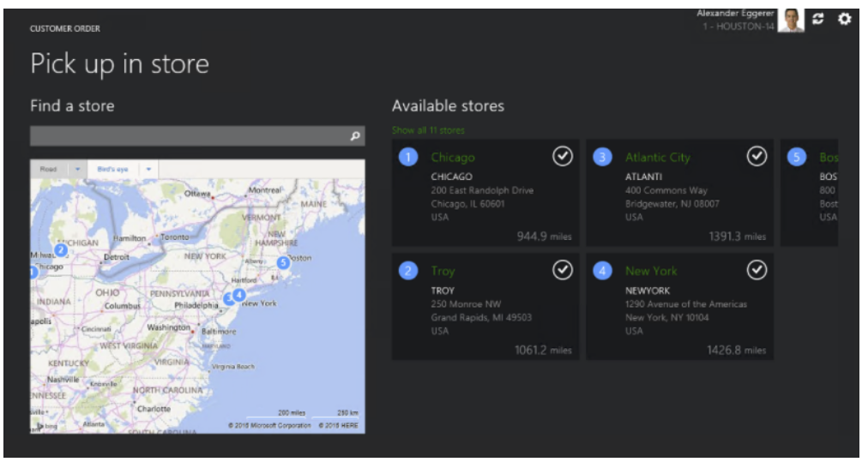Click the 'Toronto' label on the map

click(x=174, y=237)
